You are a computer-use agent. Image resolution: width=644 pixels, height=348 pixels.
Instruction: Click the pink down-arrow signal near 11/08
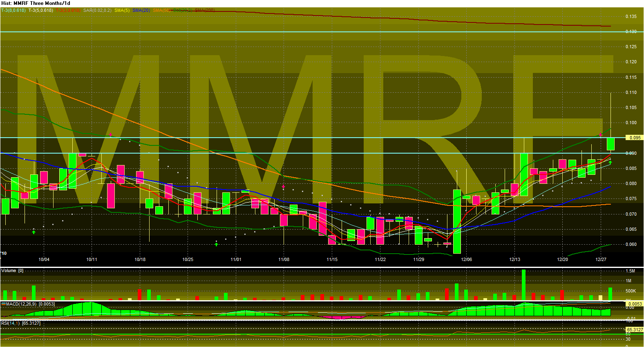[284, 186]
